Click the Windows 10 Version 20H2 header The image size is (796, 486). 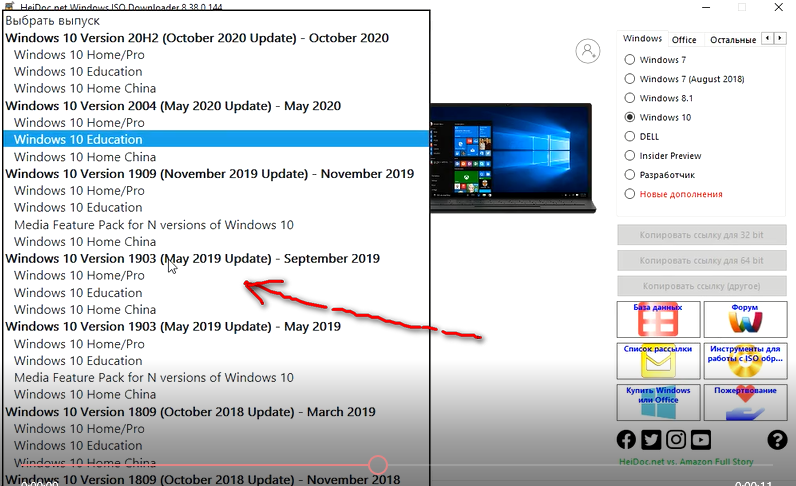coord(216,38)
